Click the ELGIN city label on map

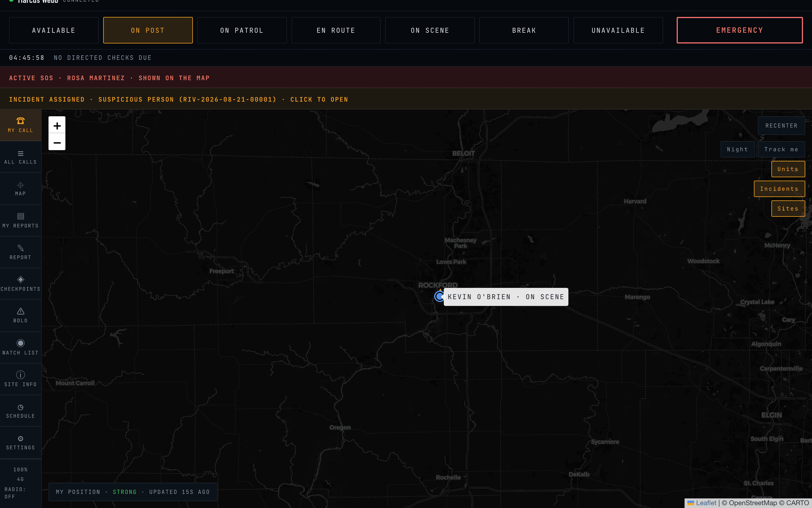pos(771,415)
